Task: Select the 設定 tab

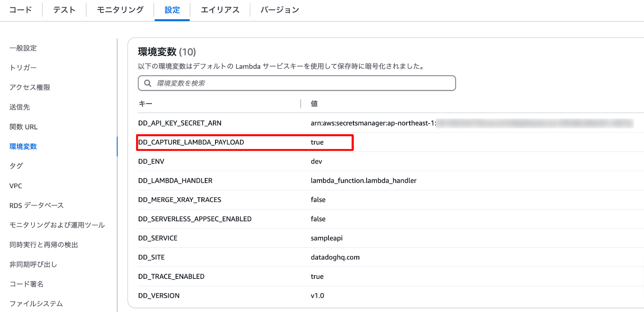Action: 172,10
